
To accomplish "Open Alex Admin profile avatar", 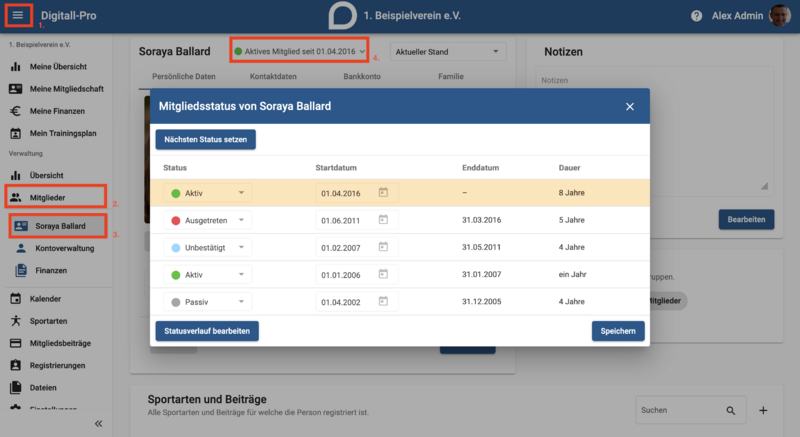I will point(780,16).
